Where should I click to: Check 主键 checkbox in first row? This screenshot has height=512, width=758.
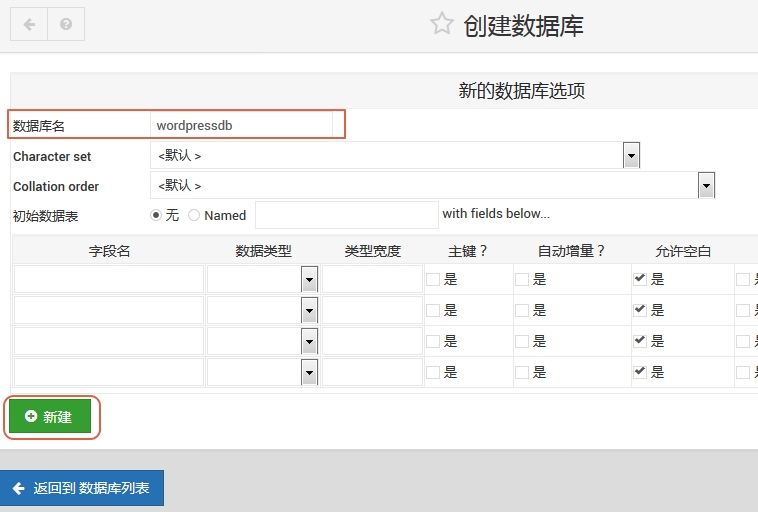click(433, 280)
